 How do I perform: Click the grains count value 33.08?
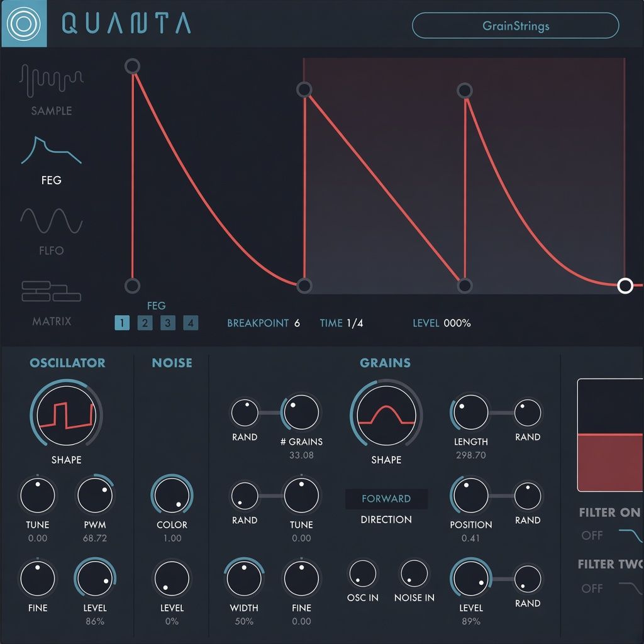(301, 455)
